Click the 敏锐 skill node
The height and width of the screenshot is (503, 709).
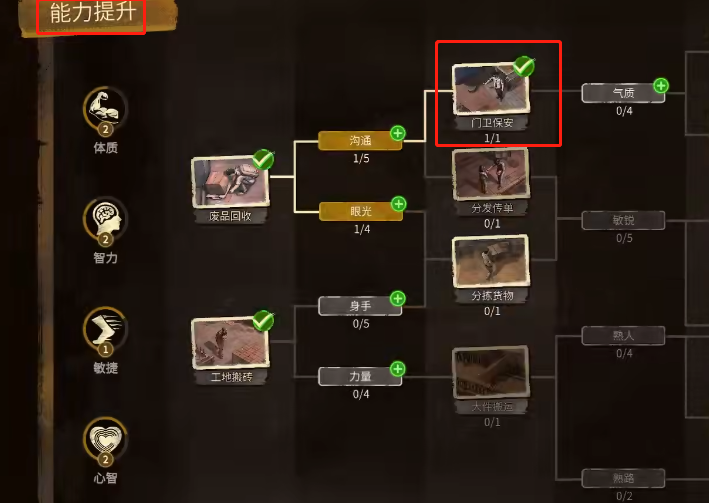(623, 221)
